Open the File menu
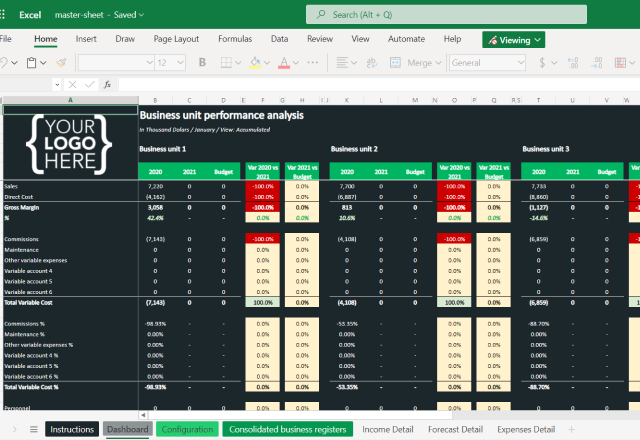Viewport: 640px width, 440px height. click(x=5, y=39)
